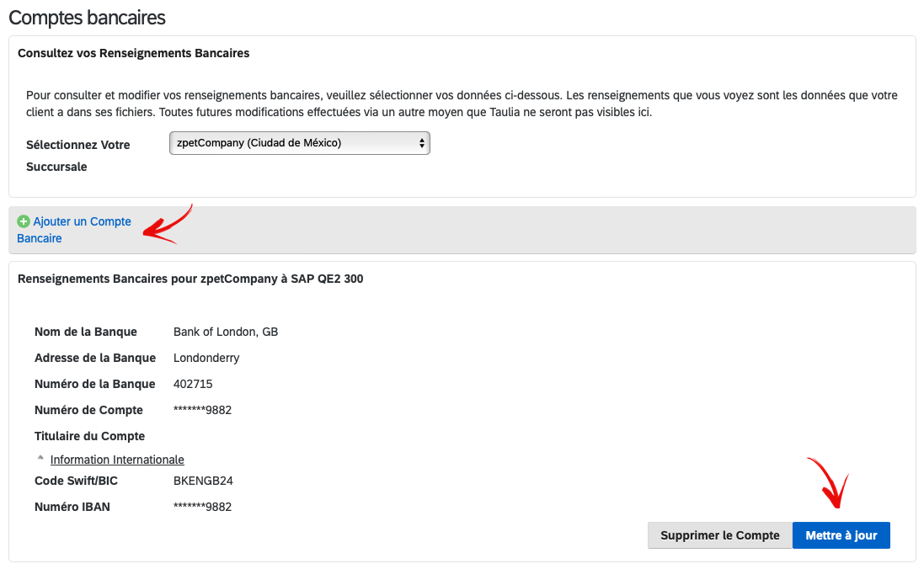This screenshot has height=569, width=924.
Task: Click the green plus icon for adding account
Action: [24, 221]
